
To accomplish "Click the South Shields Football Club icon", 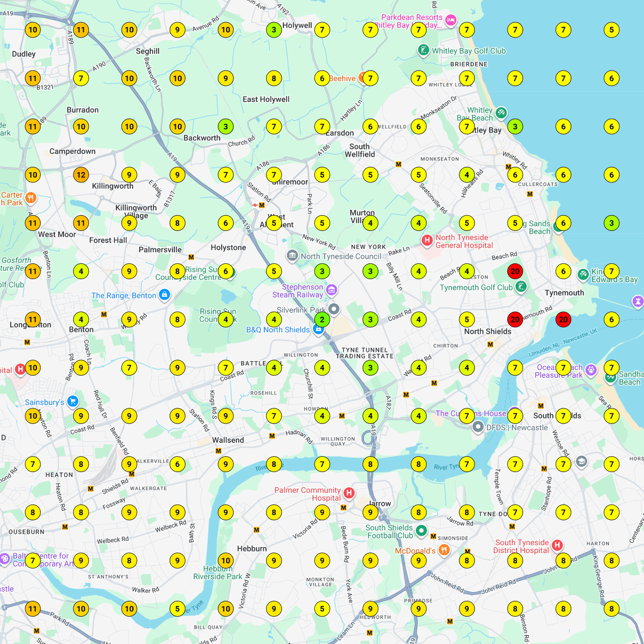I will click(421, 531).
